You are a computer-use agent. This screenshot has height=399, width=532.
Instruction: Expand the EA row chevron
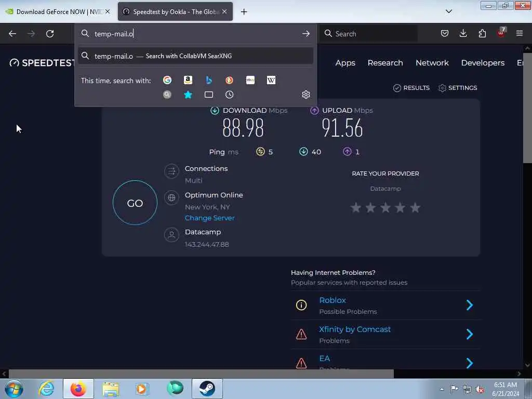[470, 363]
